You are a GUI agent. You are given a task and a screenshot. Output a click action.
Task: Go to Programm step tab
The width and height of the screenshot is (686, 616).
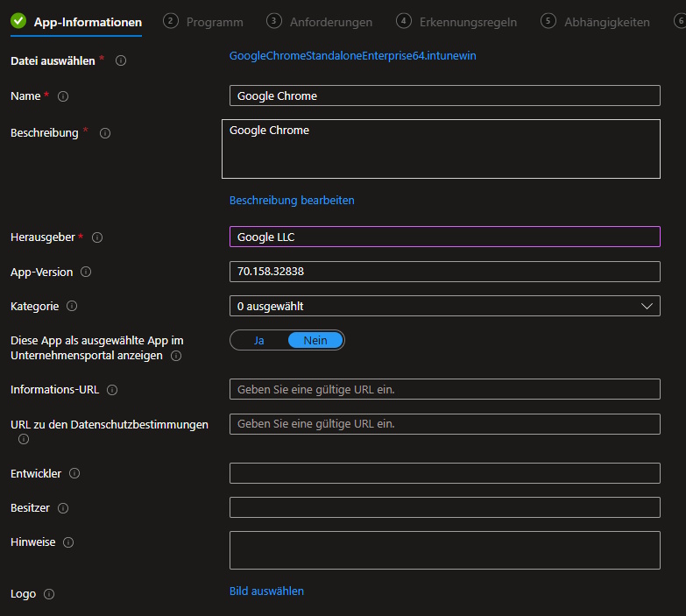pos(203,22)
